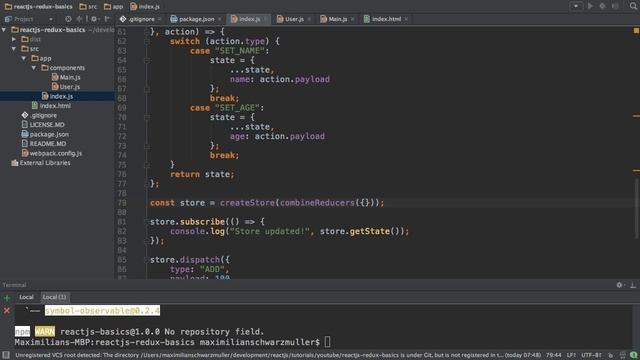Click the UTF-8 encoding in status bar
Screen dimensions: 640x360
pos(591,355)
